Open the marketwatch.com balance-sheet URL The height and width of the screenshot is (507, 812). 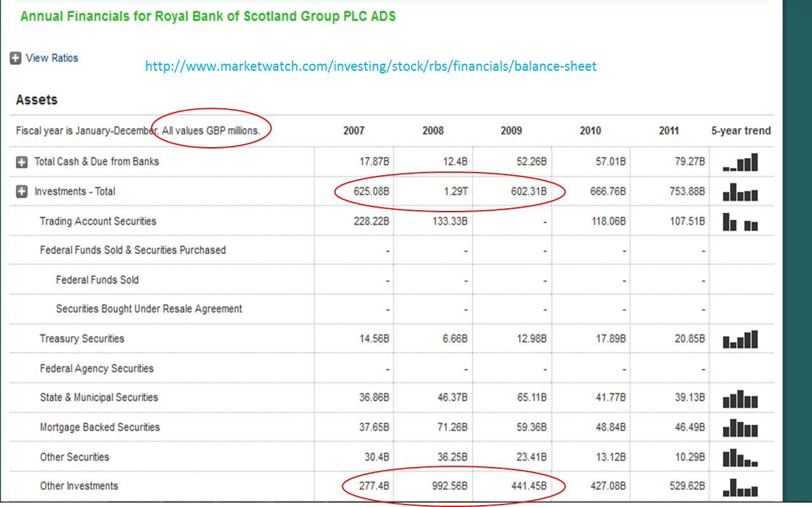[x=371, y=66]
